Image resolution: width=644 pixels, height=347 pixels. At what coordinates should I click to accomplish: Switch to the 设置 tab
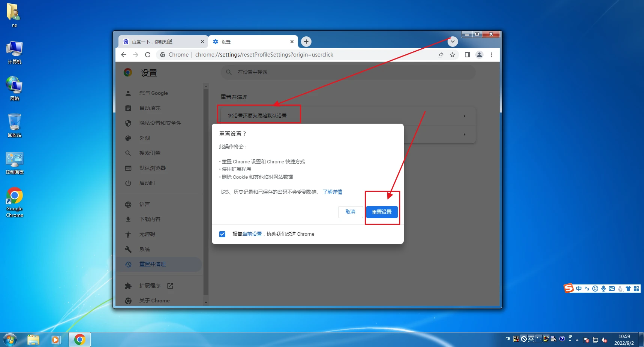253,42
